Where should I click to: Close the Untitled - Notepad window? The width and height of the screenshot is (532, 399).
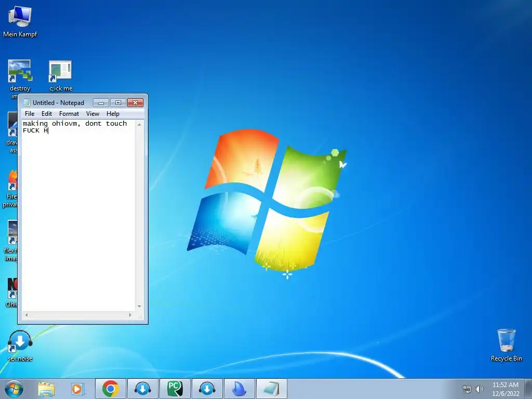[136, 103]
